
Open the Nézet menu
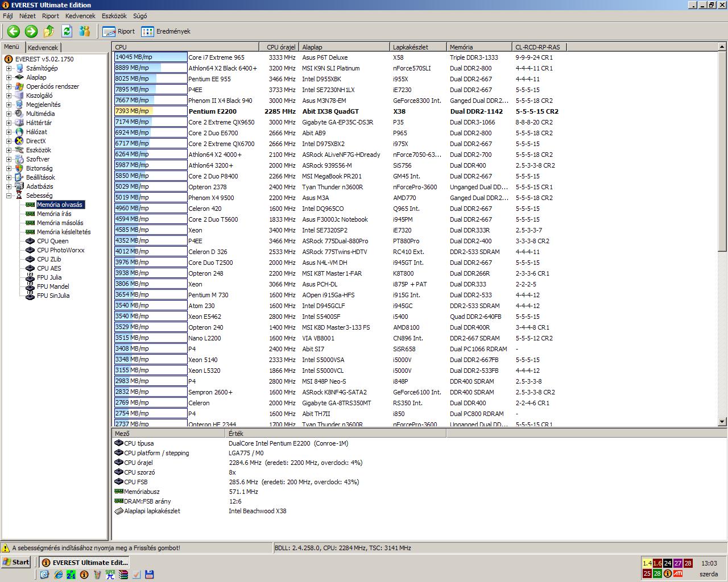(x=27, y=16)
